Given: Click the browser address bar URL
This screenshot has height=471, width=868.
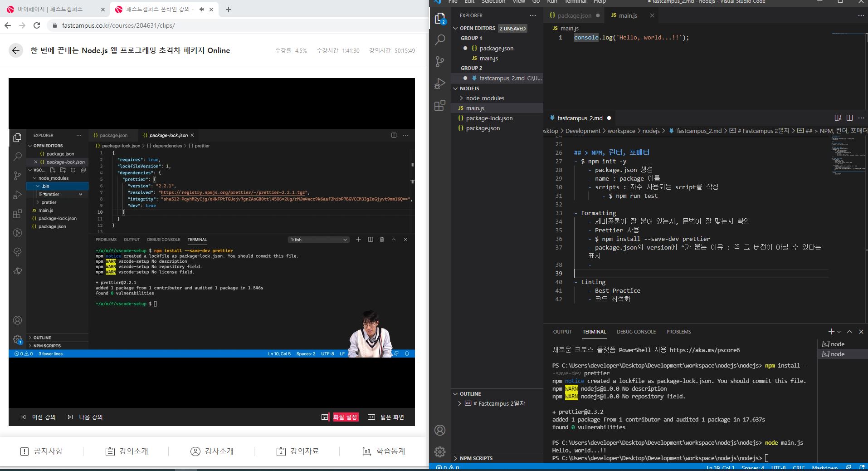Looking at the screenshot, I should click(x=118, y=25).
